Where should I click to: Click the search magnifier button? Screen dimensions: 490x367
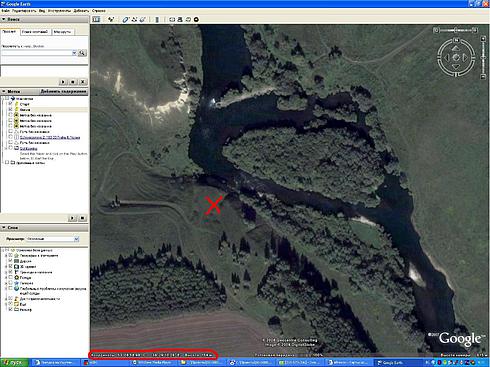pos(82,53)
